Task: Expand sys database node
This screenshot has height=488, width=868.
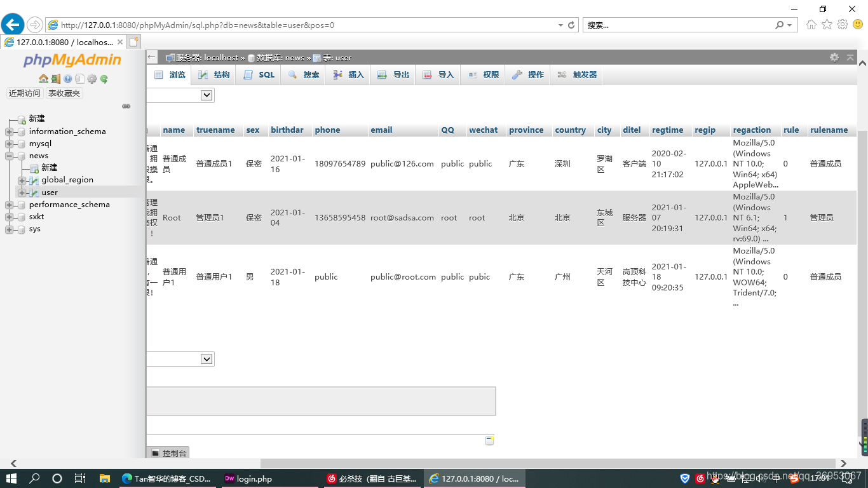Action: coord(10,229)
